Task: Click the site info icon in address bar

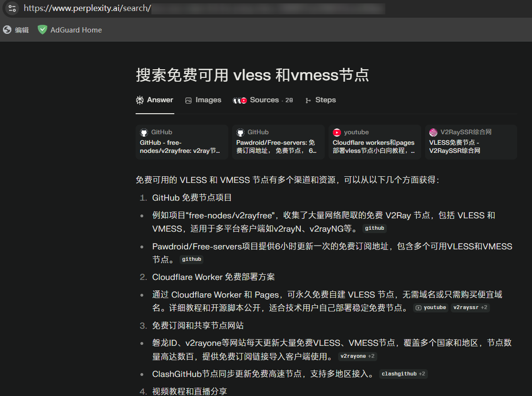Action: point(12,8)
